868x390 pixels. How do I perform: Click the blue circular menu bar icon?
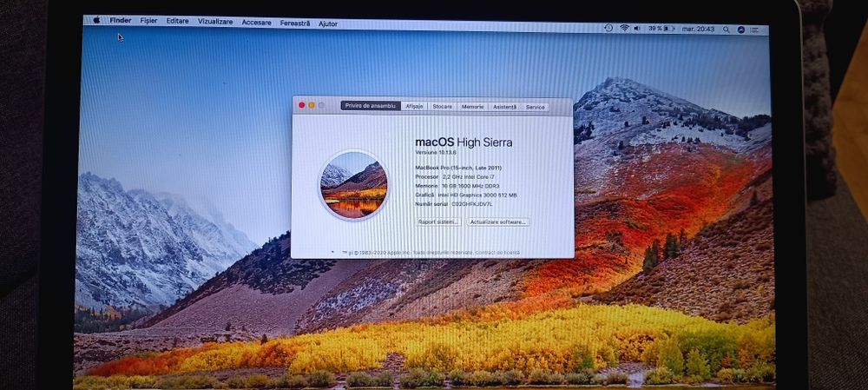click(740, 30)
